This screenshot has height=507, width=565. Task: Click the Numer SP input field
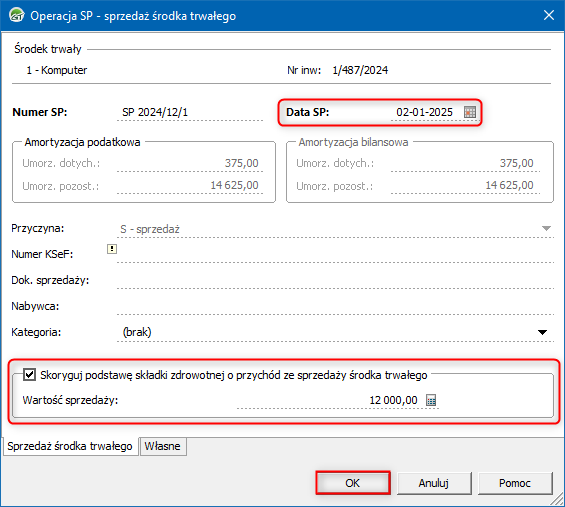click(190, 112)
